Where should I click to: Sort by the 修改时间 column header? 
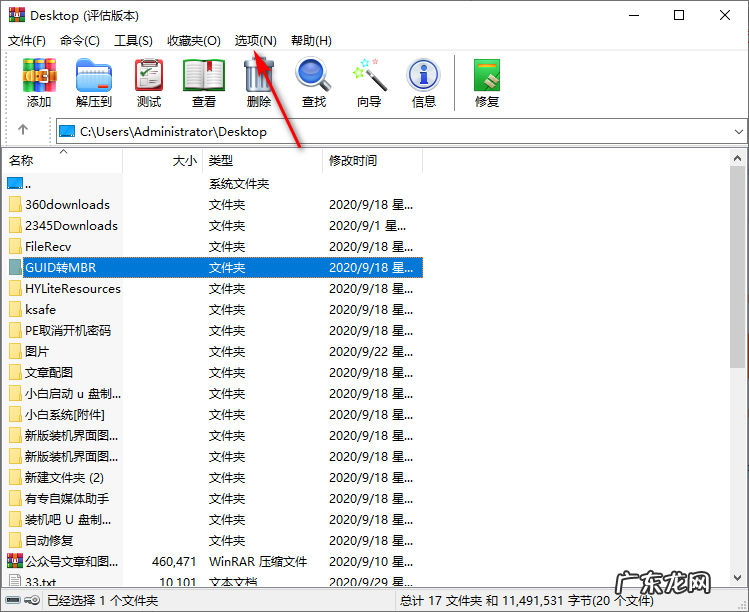pyautogui.click(x=373, y=161)
